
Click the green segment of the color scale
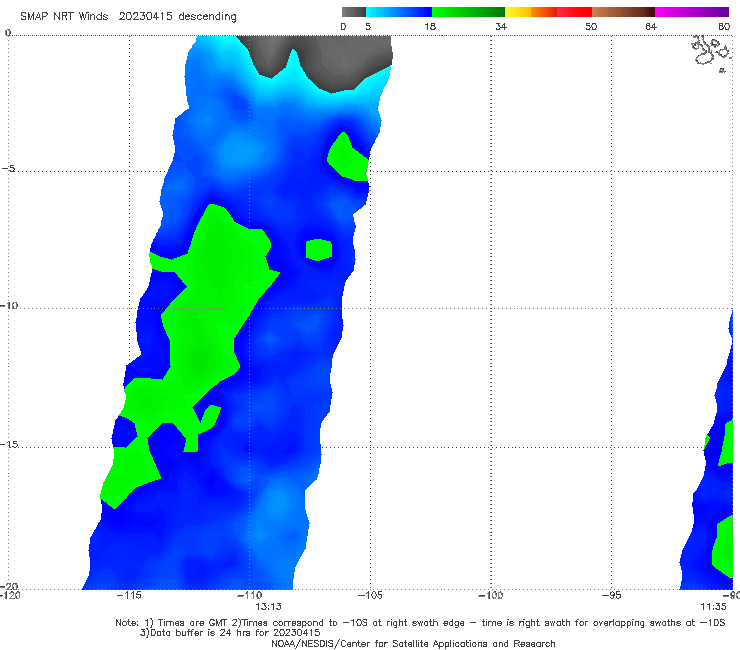(x=468, y=12)
